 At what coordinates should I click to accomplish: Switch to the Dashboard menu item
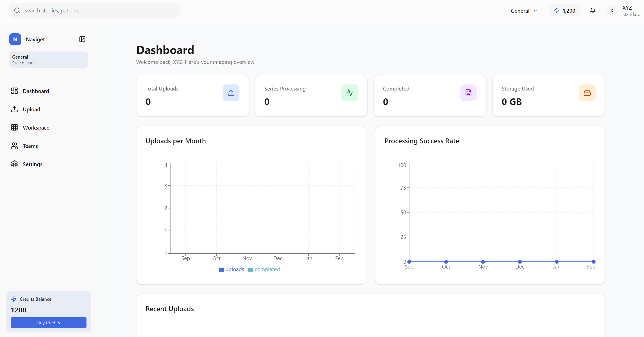coord(36,91)
